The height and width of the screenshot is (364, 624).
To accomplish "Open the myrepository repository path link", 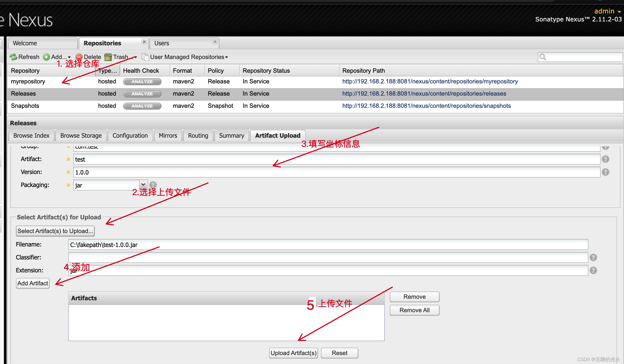I will click(x=430, y=82).
